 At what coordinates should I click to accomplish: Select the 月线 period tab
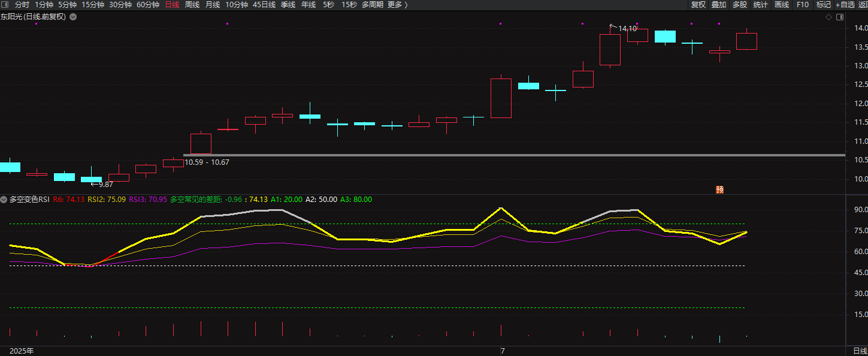213,5
